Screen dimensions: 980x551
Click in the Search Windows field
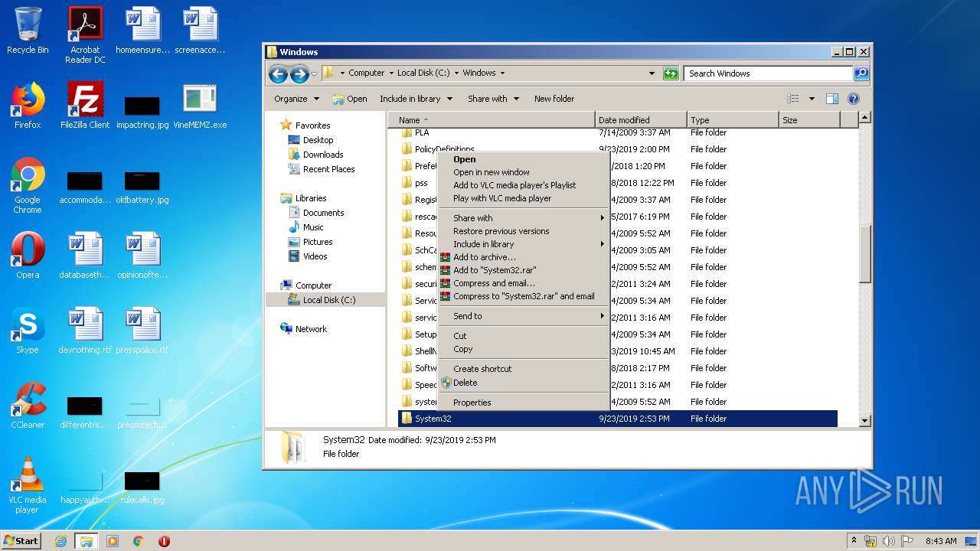tap(768, 73)
